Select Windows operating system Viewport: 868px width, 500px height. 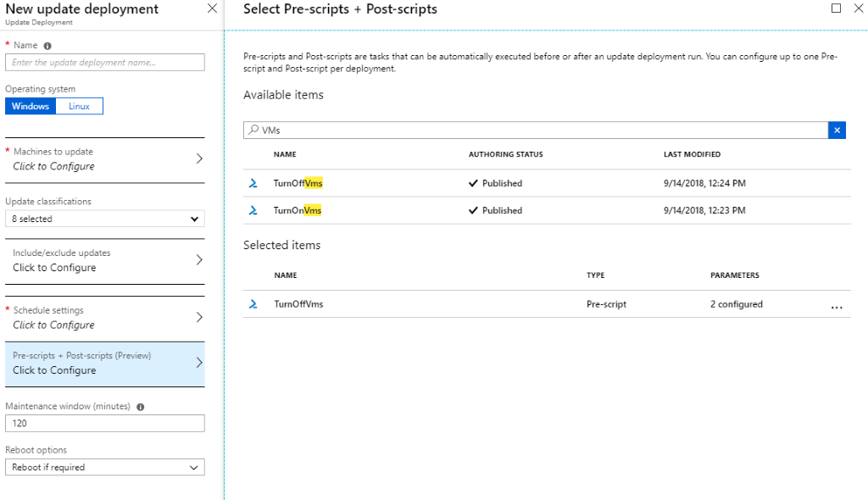coord(31,106)
